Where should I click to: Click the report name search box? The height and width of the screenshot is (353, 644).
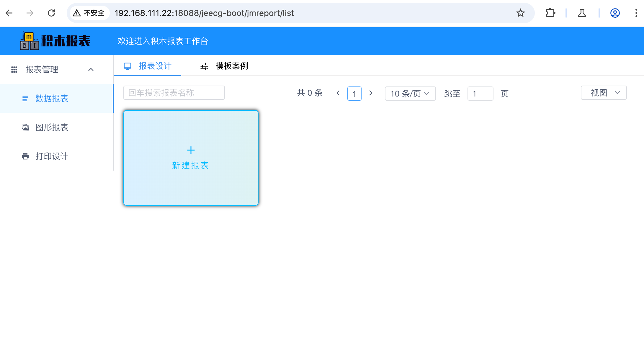(x=174, y=93)
